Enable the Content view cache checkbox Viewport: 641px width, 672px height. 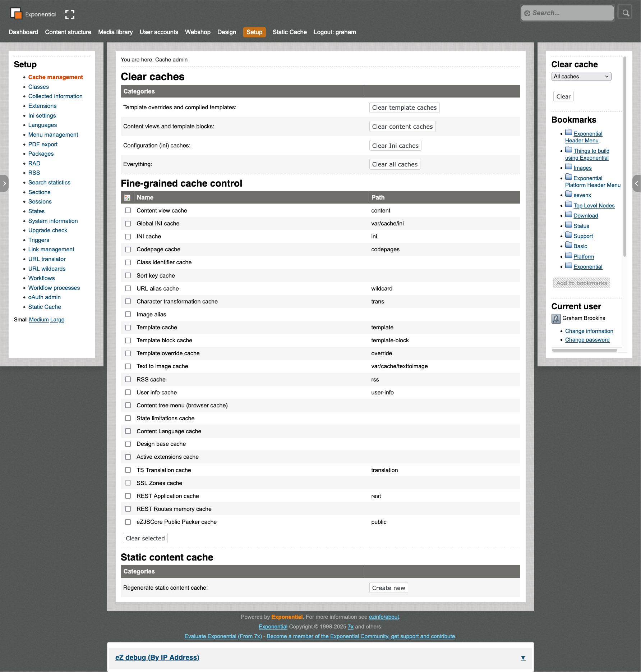coord(128,210)
